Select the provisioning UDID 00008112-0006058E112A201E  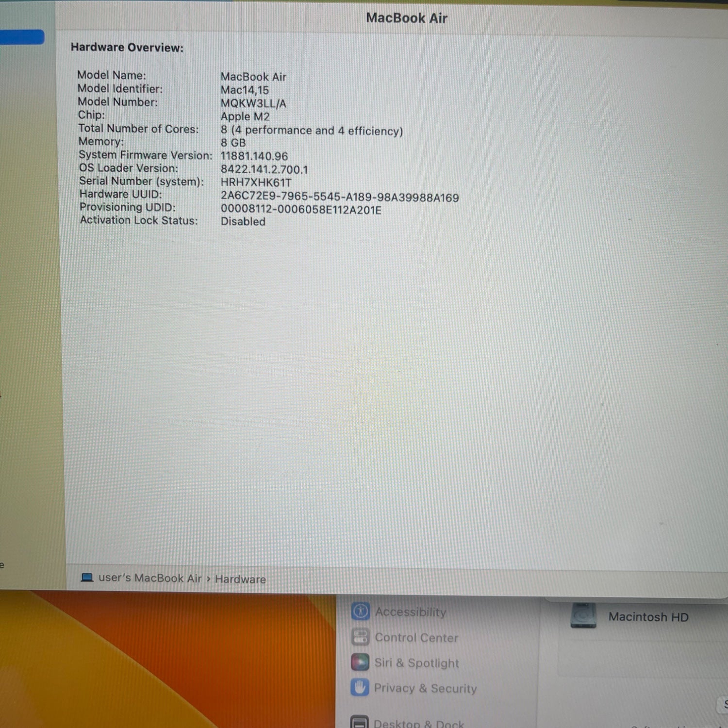tap(301, 210)
